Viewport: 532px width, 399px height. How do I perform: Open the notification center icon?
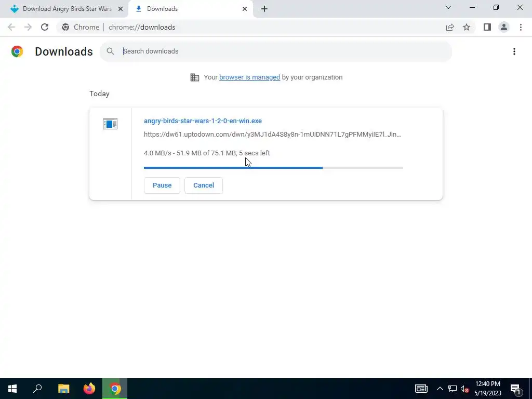[515, 389]
